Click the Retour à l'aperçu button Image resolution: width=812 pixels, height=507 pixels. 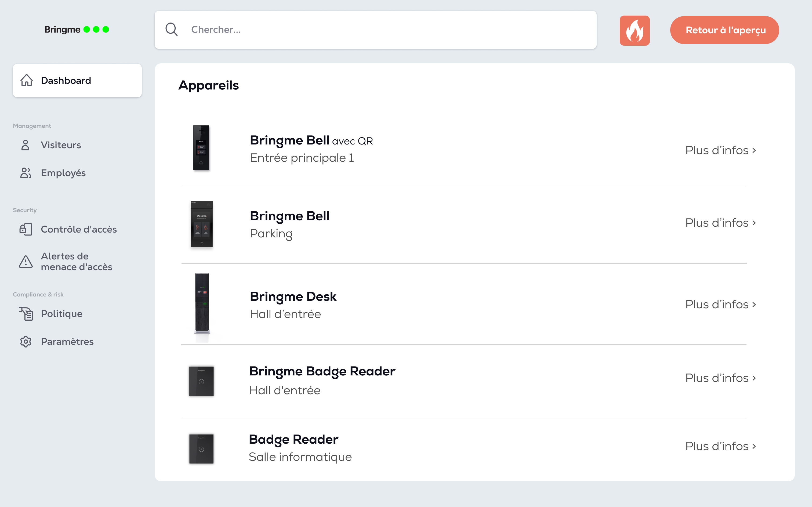724,30
